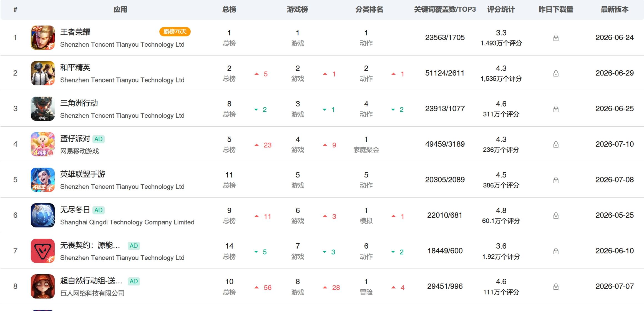Click the AD tag next to 蛋仔派对

(99, 139)
